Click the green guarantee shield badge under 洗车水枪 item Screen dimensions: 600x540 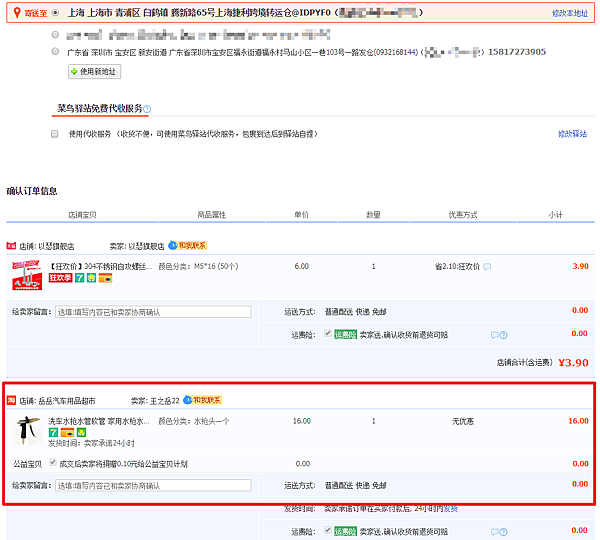tap(82, 432)
